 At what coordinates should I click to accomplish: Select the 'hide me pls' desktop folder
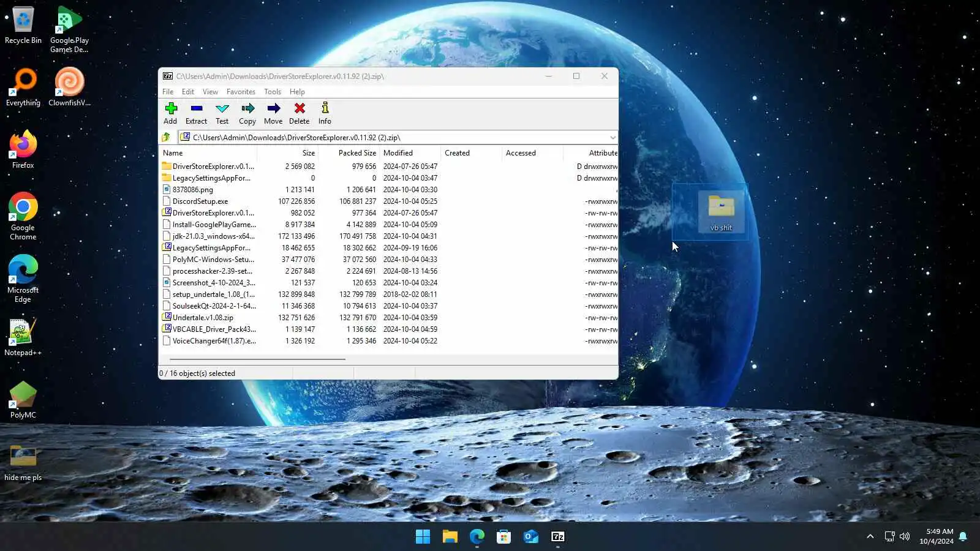coord(23,463)
